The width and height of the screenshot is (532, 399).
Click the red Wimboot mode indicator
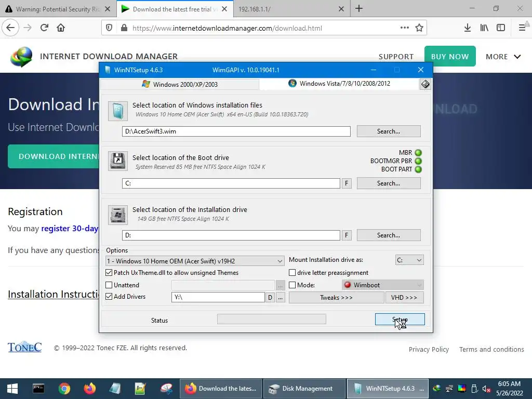pyautogui.click(x=348, y=285)
